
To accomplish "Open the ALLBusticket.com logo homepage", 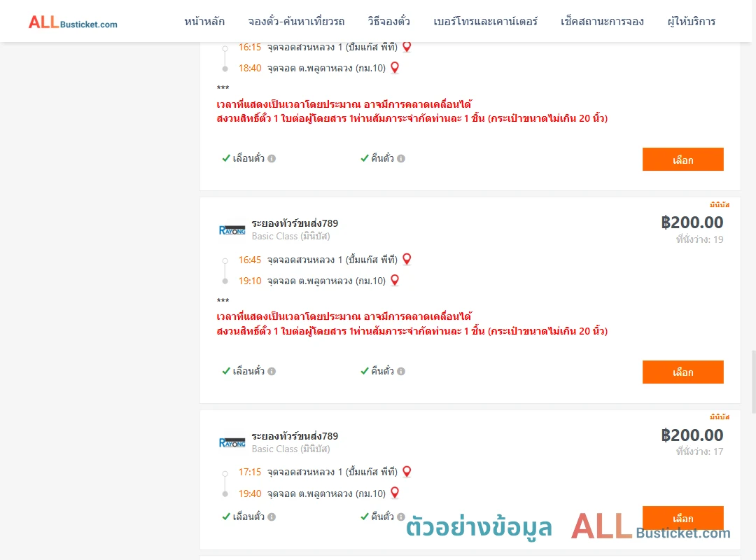I will click(x=73, y=22).
